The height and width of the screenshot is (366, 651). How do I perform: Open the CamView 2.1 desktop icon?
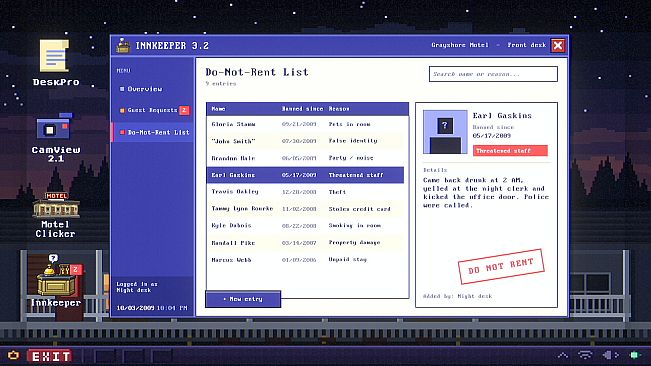56,137
